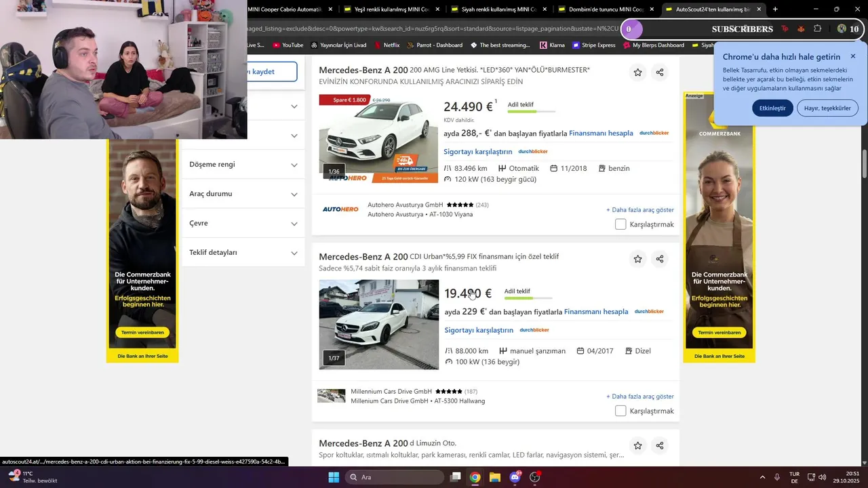Open Discord from the taskbar
Screen dimensions: 868x488
(x=515, y=477)
